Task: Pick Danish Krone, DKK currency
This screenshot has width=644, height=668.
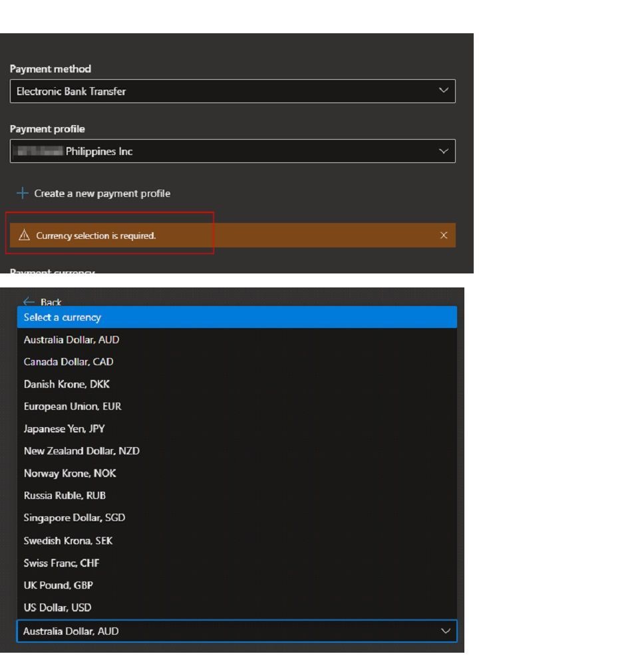Action: [237, 384]
